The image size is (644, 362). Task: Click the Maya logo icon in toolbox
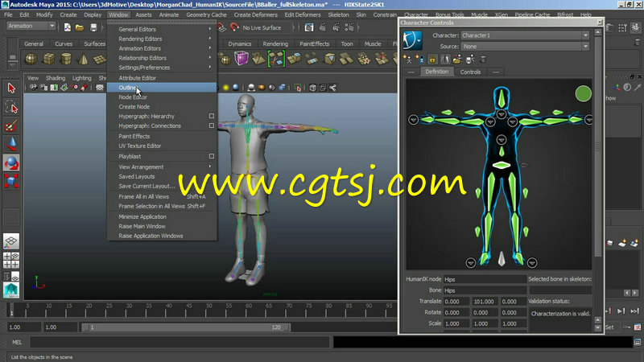click(x=11, y=290)
